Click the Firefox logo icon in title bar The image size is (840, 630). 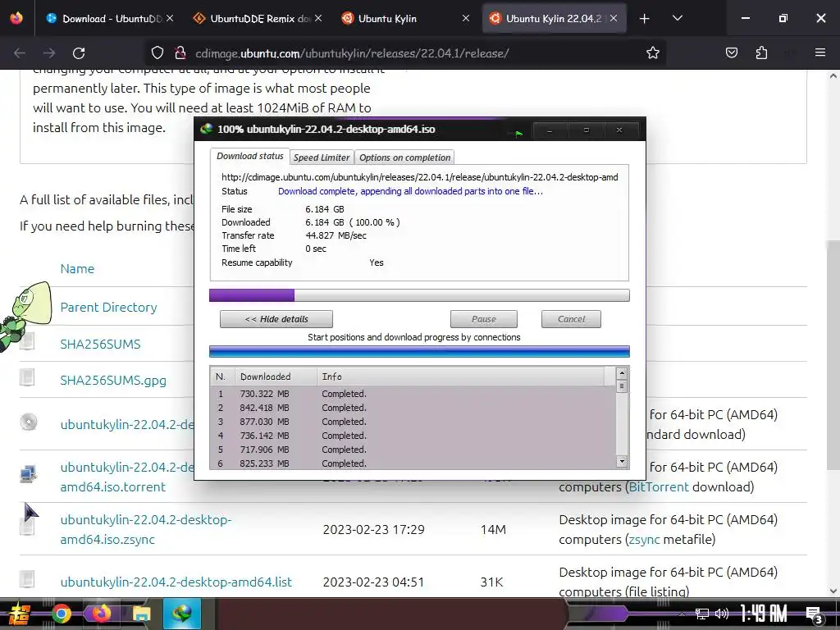[x=16, y=18]
